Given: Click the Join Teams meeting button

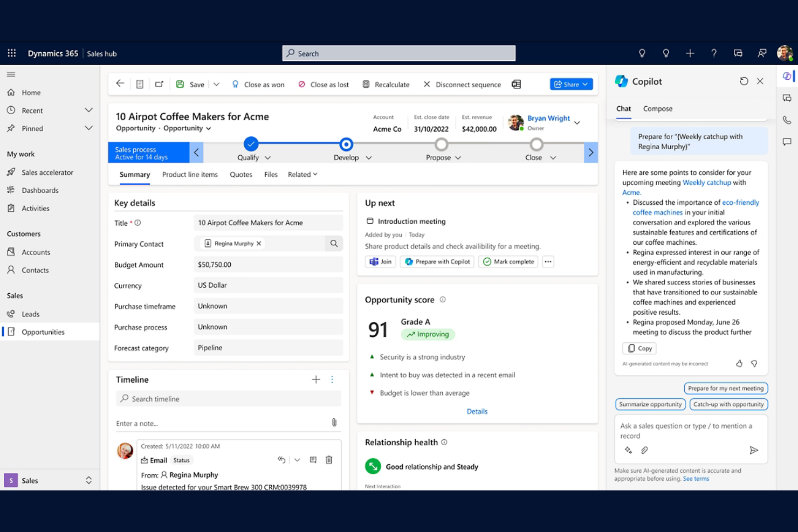Looking at the screenshot, I should point(381,261).
